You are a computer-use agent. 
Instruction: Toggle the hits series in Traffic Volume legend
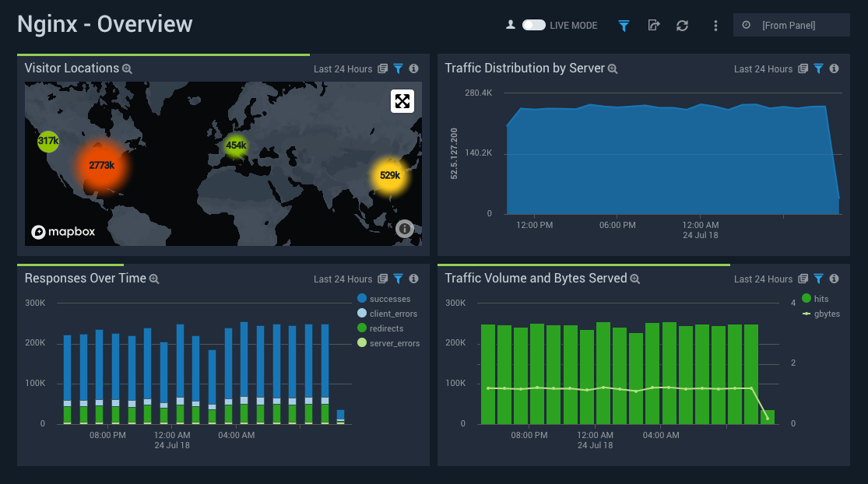819,298
